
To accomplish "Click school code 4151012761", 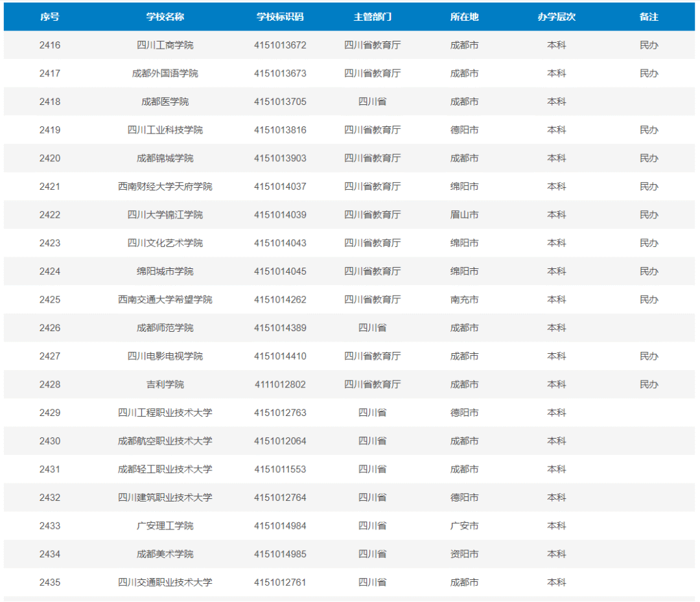I will pyautogui.click(x=281, y=583).
